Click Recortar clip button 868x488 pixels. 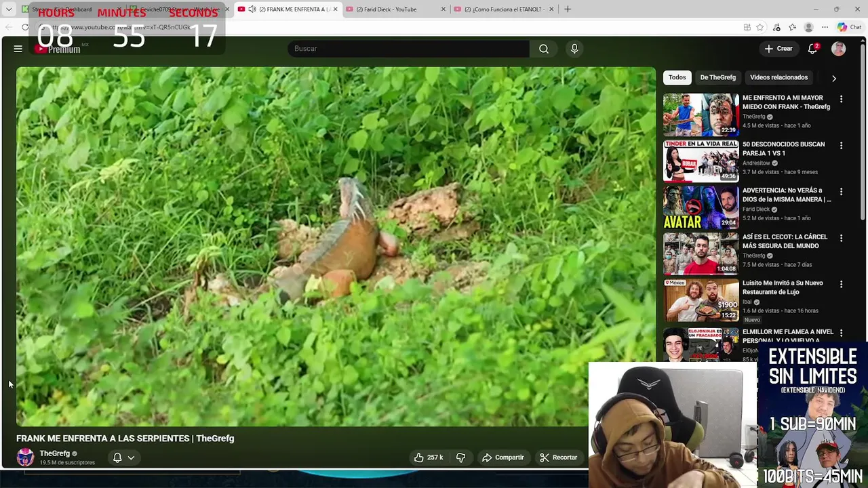(558, 457)
